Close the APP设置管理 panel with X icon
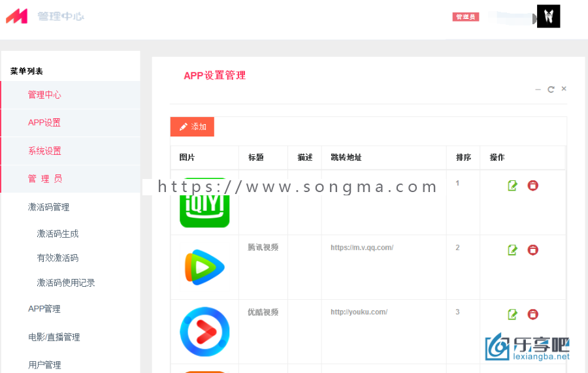The height and width of the screenshot is (373, 588). [564, 89]
